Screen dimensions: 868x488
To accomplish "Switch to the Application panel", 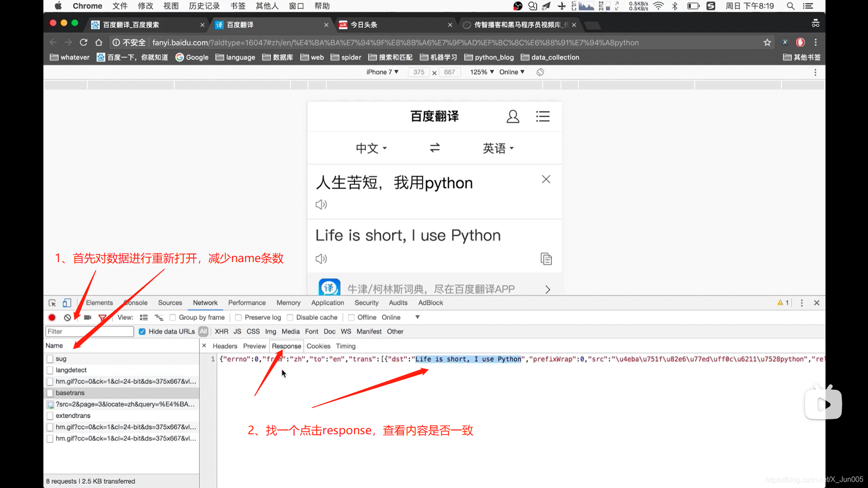I will click(x=327, y=303).
